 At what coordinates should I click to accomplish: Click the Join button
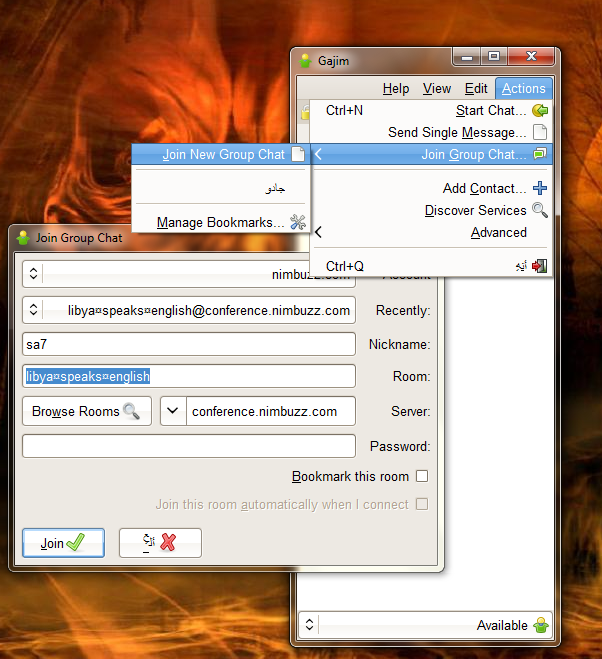pyautogui.click(x=63, y=543)
